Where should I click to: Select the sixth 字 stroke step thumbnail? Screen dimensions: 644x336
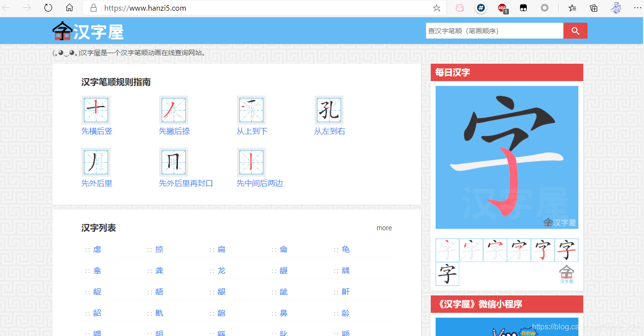tap(566, 250)
